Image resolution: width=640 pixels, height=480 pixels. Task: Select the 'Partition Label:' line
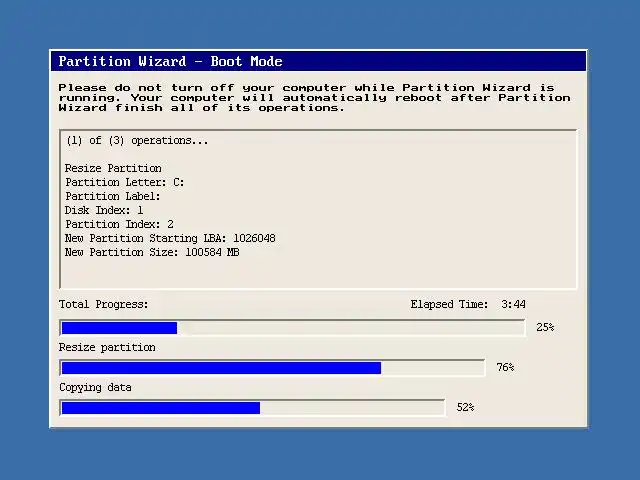[113, 196]
